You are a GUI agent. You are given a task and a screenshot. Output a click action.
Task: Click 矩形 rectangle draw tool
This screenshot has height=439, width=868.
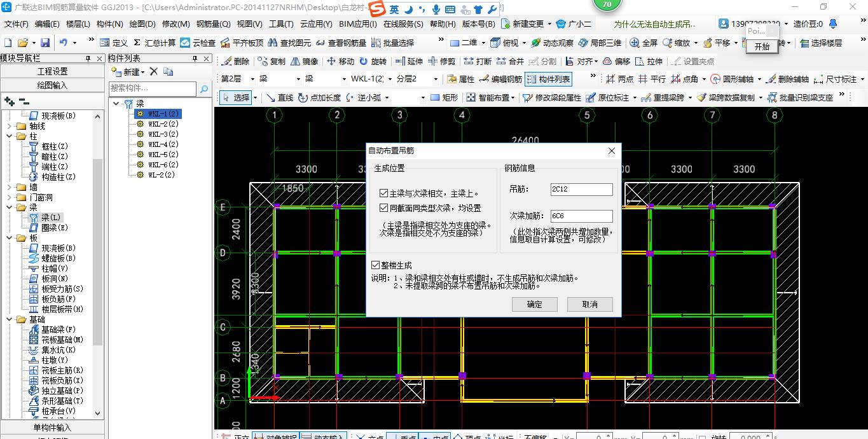click(444, 97)
